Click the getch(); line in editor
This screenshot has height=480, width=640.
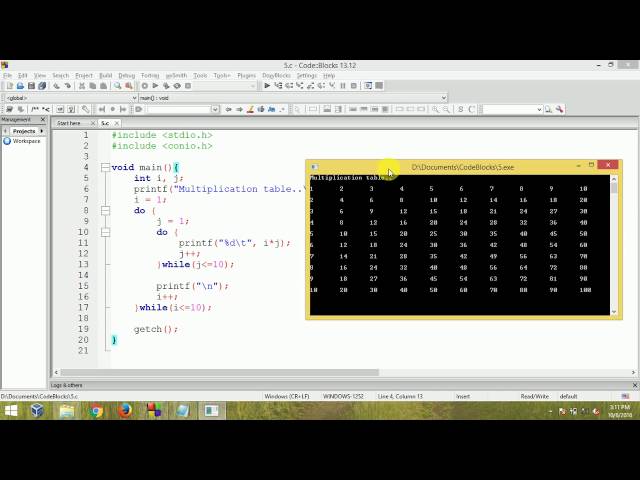click(x=156, y=329)
